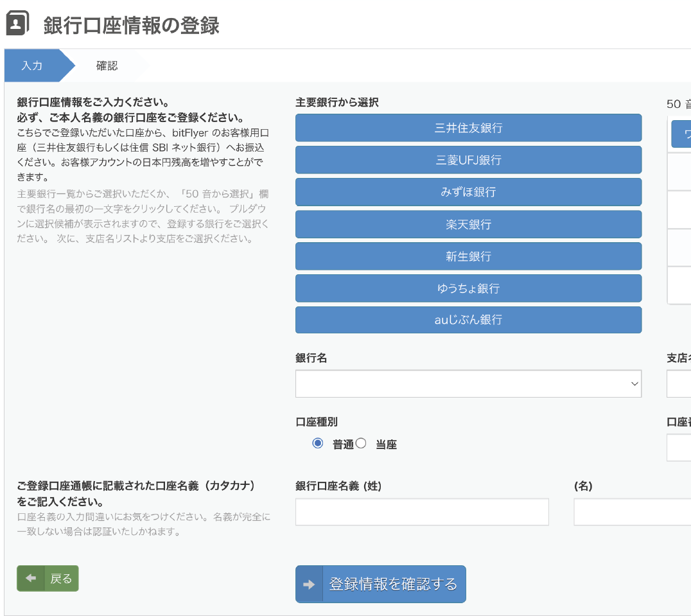Viewport: 691px width, 616px height.
Task: Click the left arrow icon on 戻る button
Action: point(30,578)
